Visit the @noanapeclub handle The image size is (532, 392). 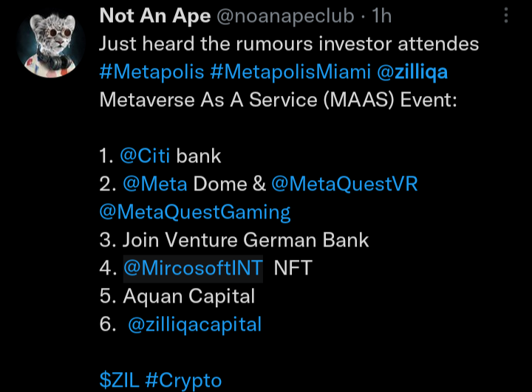285,16
